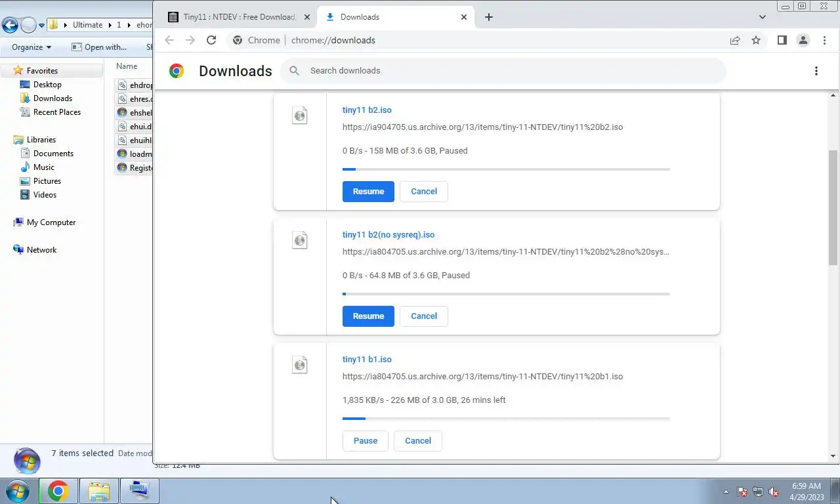The image size is (840, 504).
Task: Click the tiny11 b2(no sysreq).iso file icon
Action: pyautogui.click(x=300, y=240)
